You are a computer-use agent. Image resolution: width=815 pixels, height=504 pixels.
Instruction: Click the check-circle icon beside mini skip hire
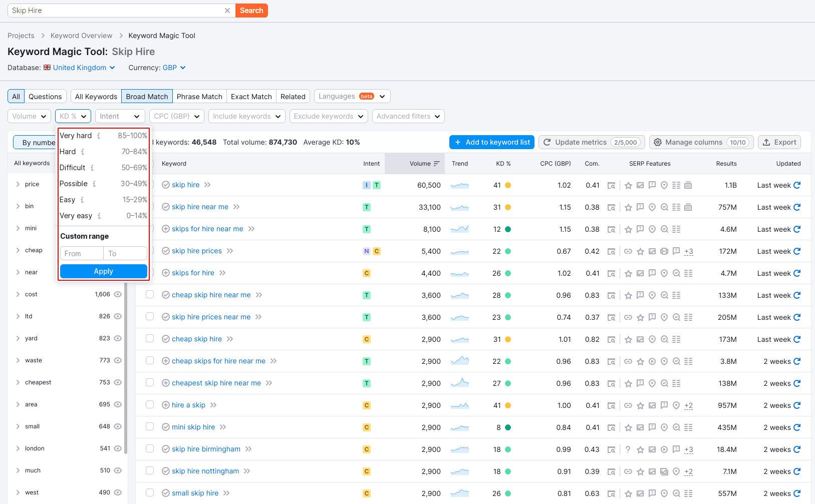166,427
